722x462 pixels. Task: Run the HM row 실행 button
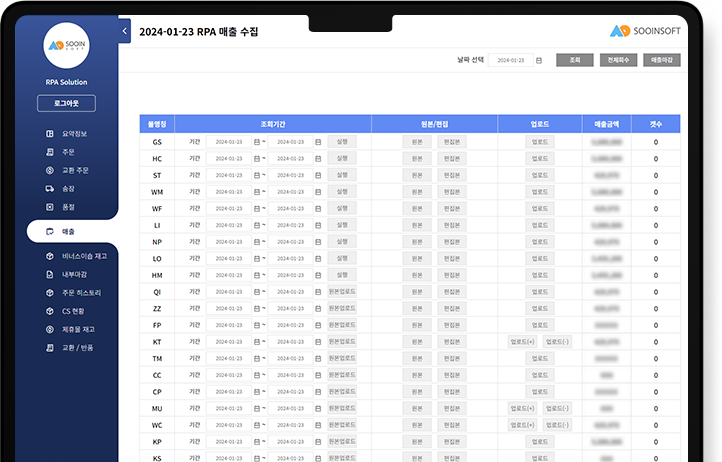coord(342,275)
